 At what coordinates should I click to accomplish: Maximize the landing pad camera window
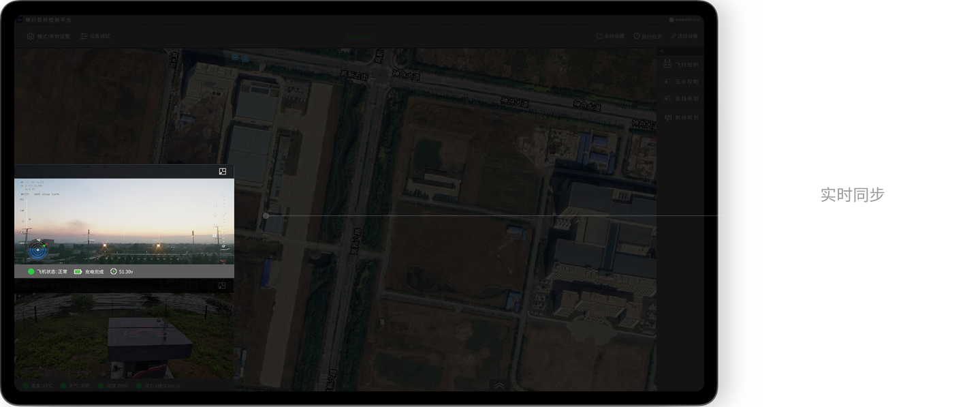pyautogui.click(x=222, y=286)
